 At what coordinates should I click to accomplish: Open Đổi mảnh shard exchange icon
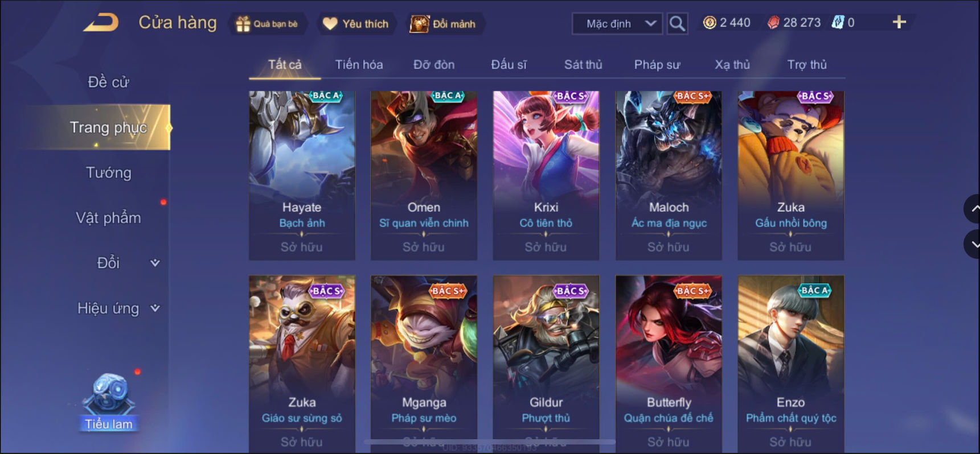pos(419,24)
